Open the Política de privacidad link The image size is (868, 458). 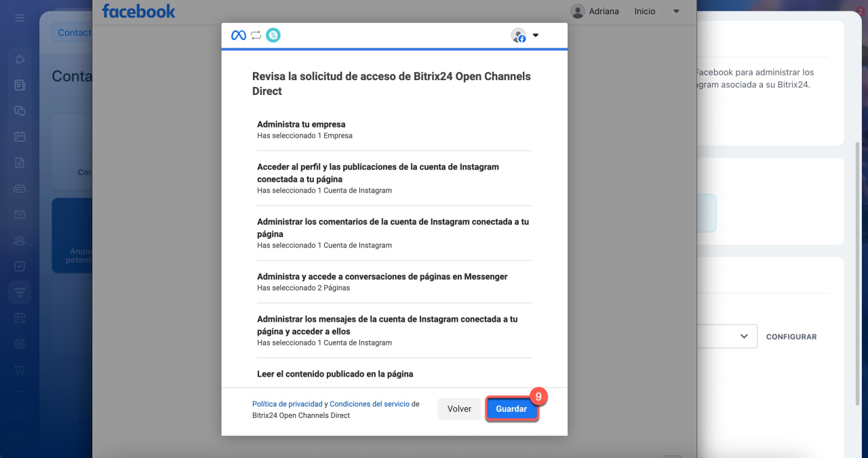click(287, 404)
